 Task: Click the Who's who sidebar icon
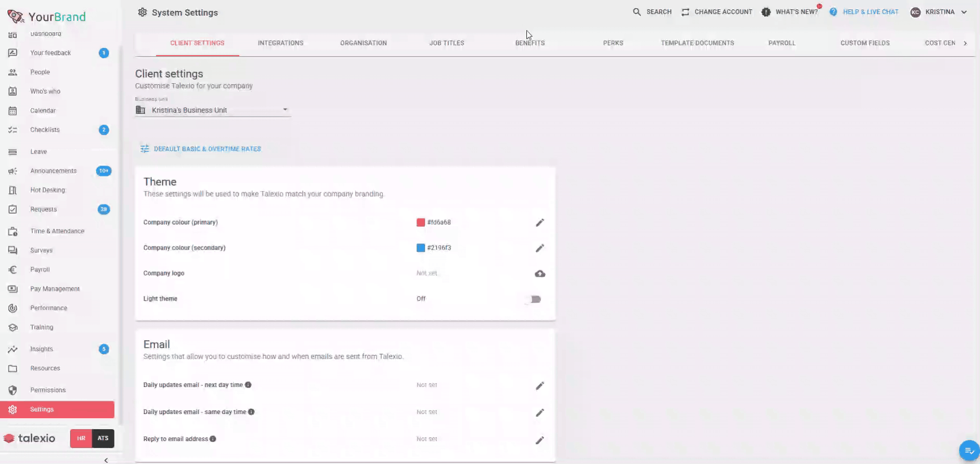pyautogui.click(x=13, y=92)
